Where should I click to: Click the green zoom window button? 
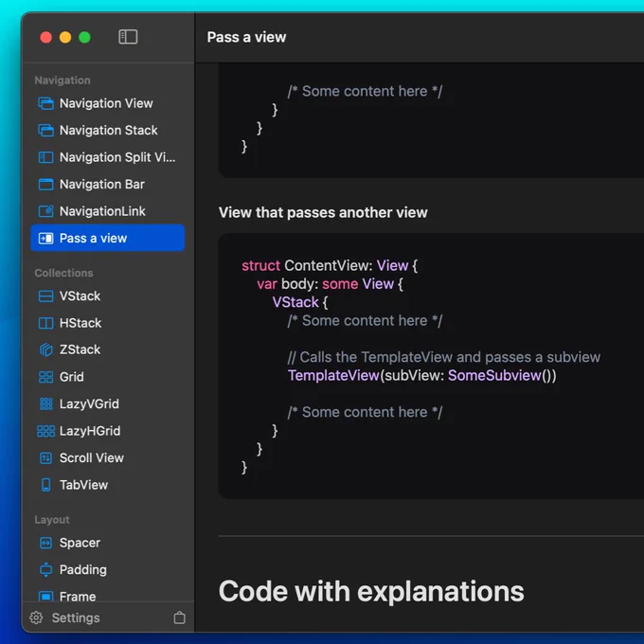tap(84, 37)
